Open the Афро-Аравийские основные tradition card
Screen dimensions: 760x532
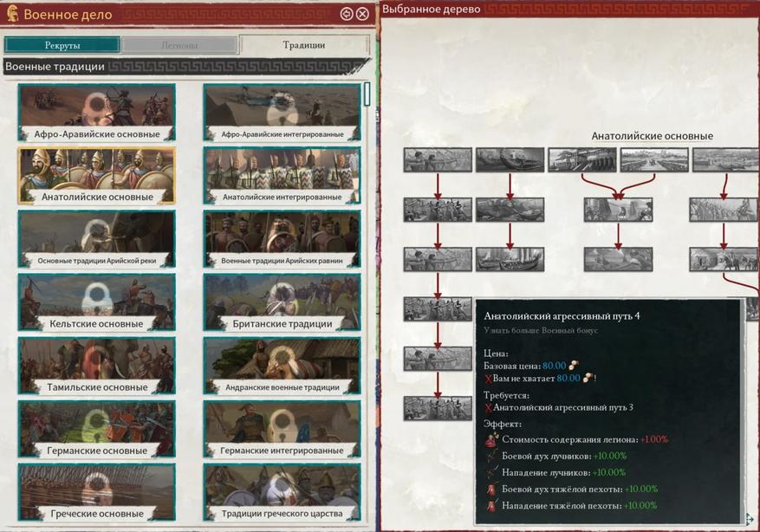pos(97,113)
